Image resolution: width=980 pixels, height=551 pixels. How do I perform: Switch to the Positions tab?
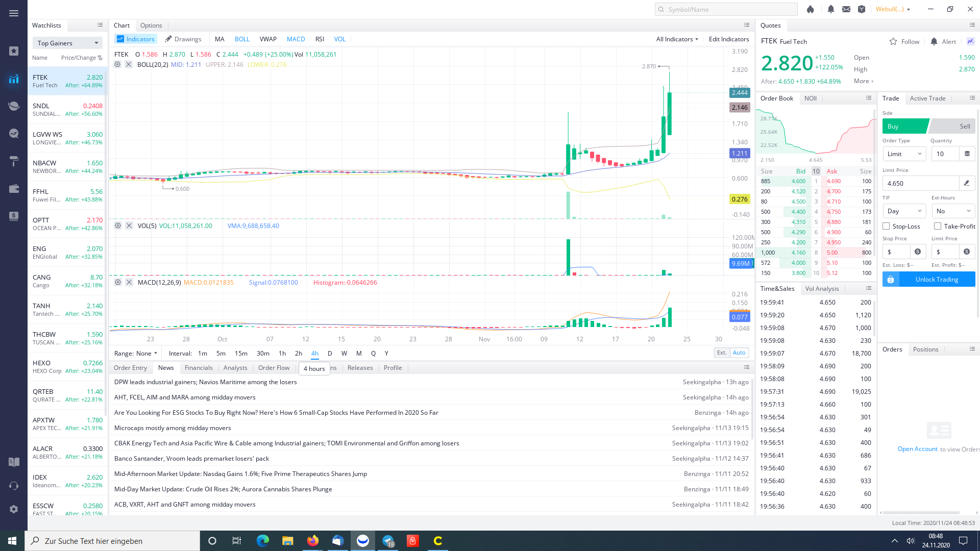(925, 349)
